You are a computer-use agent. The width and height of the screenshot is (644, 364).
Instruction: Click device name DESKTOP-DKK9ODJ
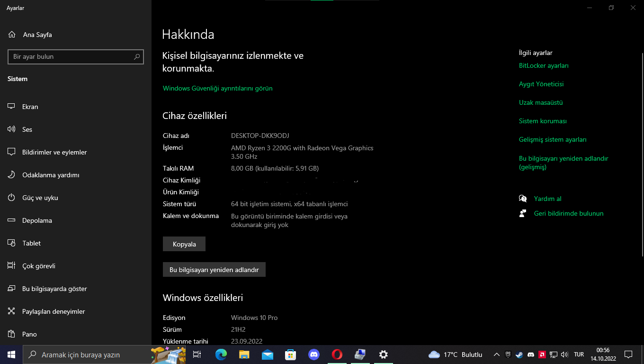click(x=260, y=136)
